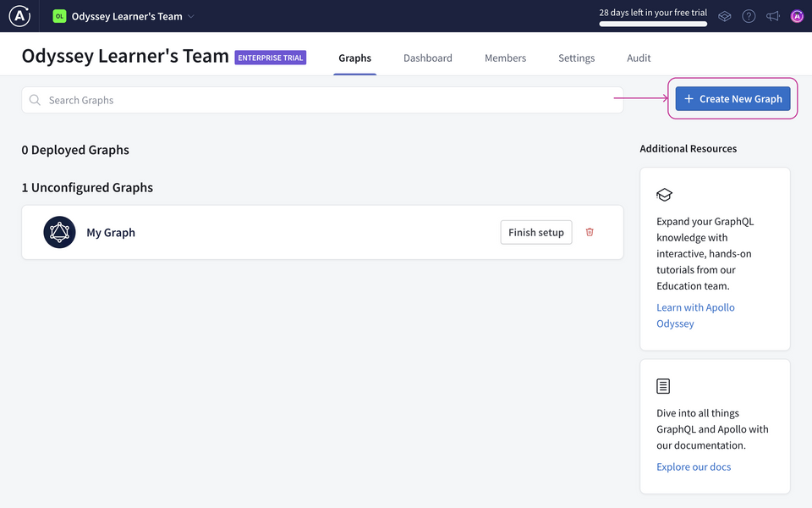The width and height of the screenshot is (812, 508).
Task: Click the Odyssey Learner's Team name in the top bar
Action: click(127, 17)
